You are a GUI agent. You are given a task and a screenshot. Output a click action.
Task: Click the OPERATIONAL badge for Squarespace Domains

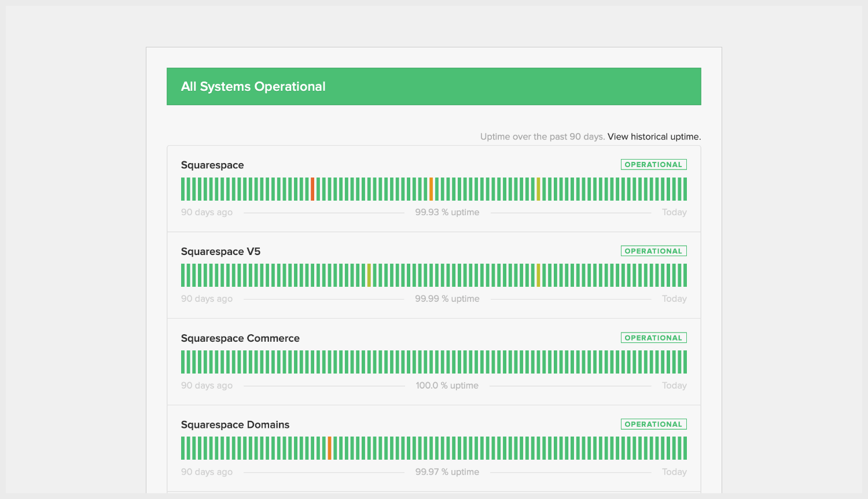(x=654, y=424)
